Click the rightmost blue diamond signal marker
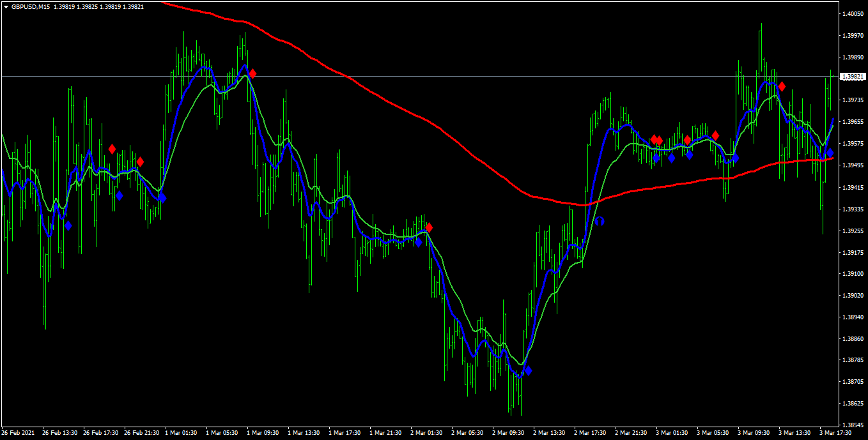The height and width of the screenshot is (440, 868). (x=830, y=153)
